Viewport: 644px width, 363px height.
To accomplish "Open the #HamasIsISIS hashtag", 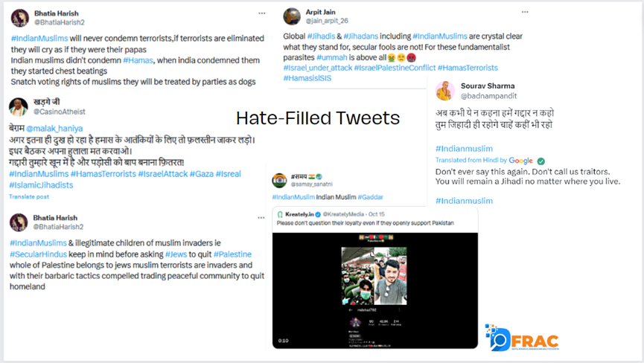I will (x=307, y=78).
